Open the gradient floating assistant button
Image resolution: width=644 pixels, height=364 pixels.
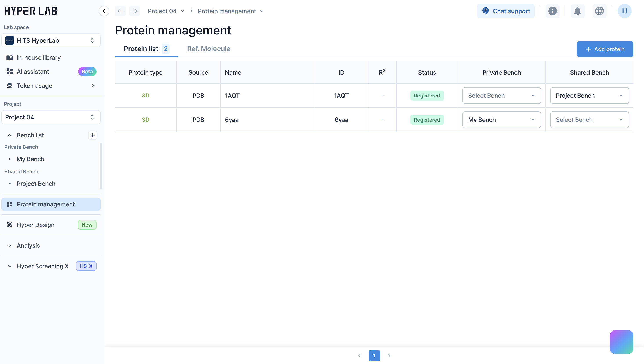click(x=621, y=342)
